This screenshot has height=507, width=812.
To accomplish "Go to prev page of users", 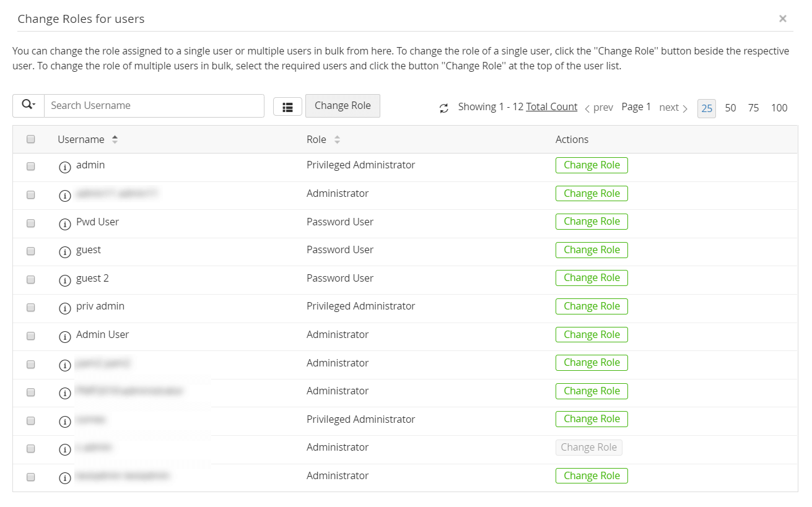I will (x=599, y=108).
